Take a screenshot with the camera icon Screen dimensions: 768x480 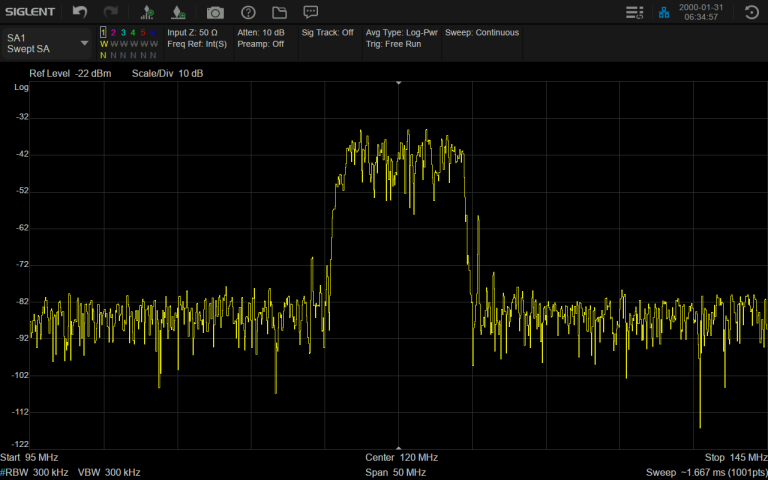[215, 12]
